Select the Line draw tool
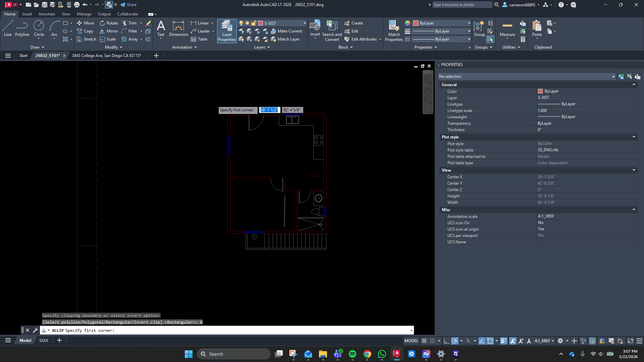 pos(8,28)
